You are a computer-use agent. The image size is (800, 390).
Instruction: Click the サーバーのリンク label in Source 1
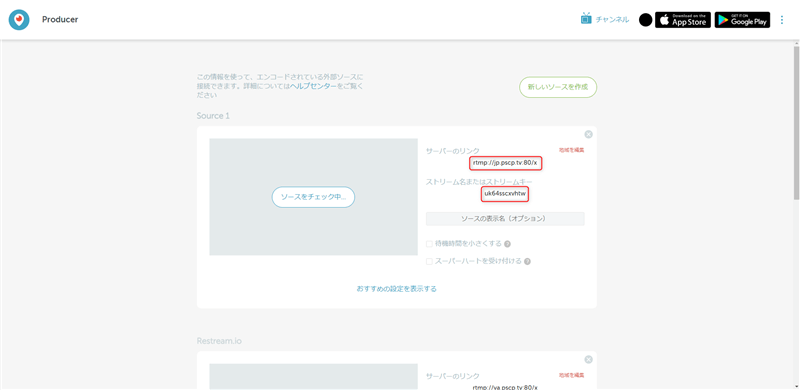pos(453,151)
